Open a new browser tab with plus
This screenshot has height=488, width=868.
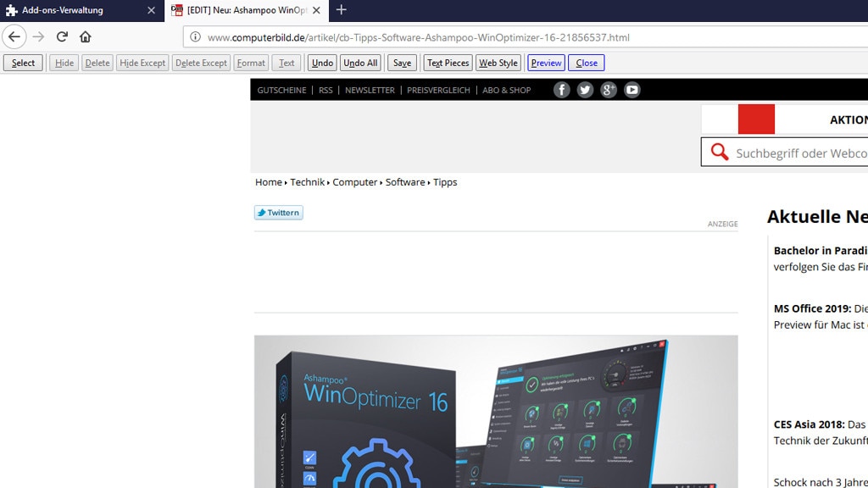tap(341, 10)
